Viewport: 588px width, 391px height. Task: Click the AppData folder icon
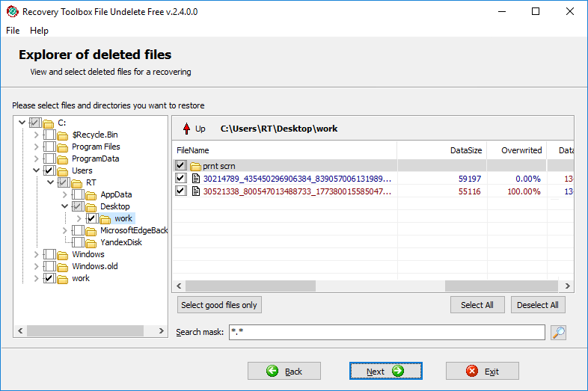click(x=91, y=195)
